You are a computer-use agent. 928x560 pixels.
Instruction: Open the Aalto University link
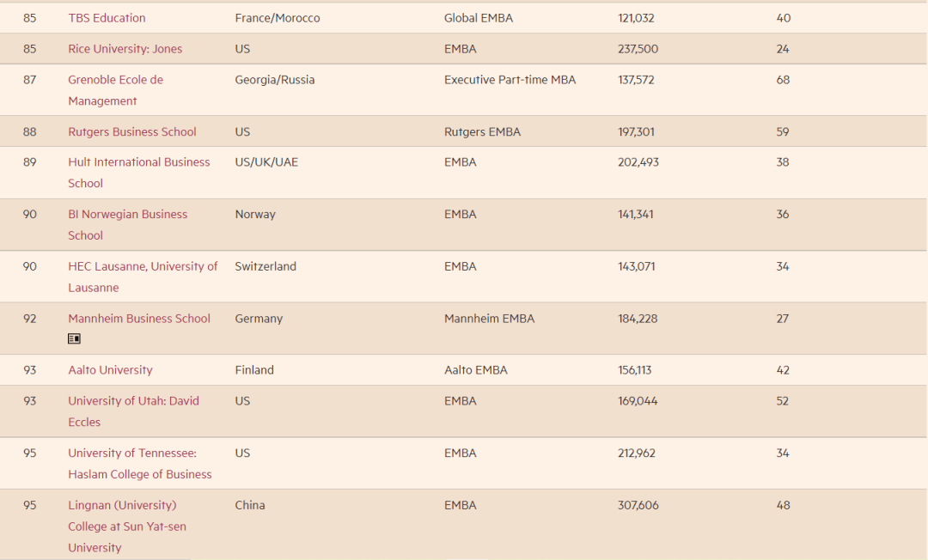pos(110,370)
